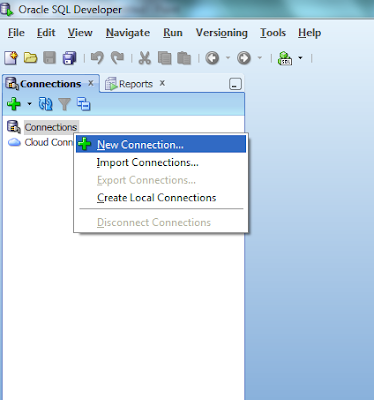Click the green plus New Connection icon

click(14, 104)
